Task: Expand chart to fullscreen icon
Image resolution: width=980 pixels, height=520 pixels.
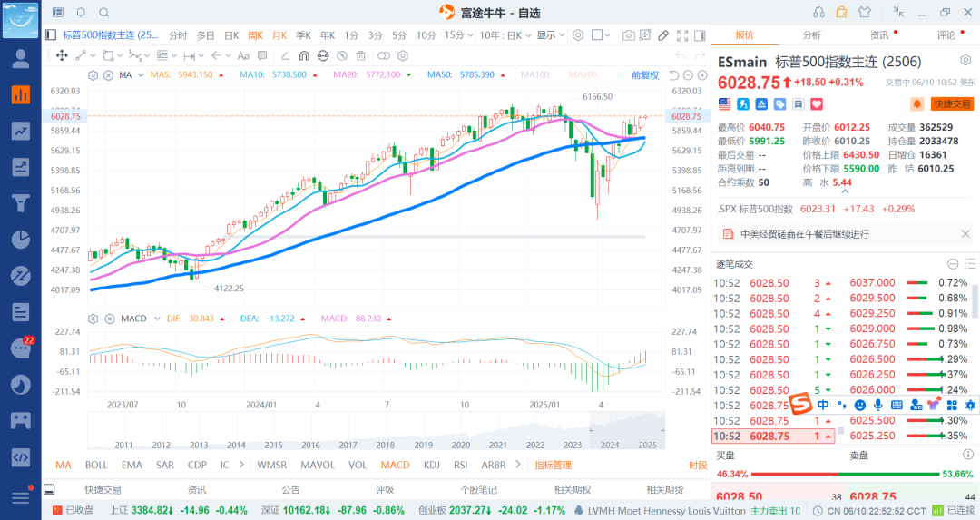Action: pos(682,35)
